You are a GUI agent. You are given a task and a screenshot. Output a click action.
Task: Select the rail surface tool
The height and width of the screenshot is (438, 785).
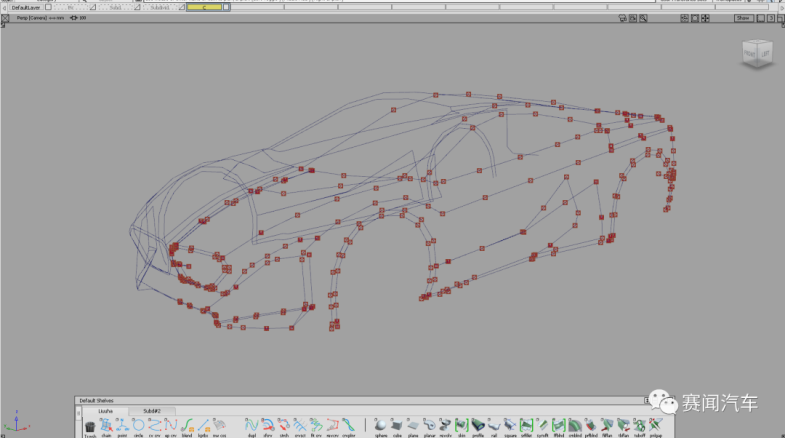coord(493,426)
